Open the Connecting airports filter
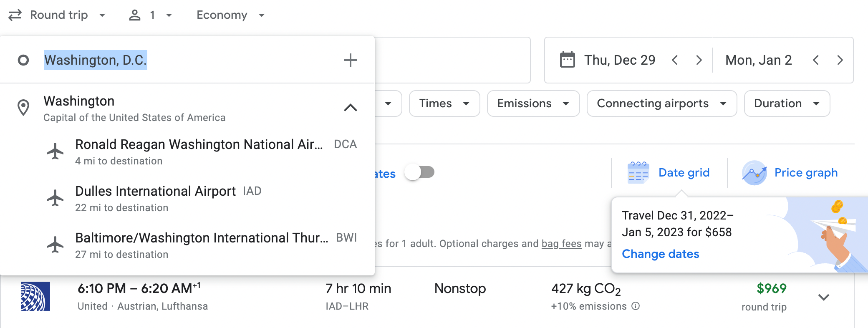Viewport: 868px width, 328px height. pos(661,103)
